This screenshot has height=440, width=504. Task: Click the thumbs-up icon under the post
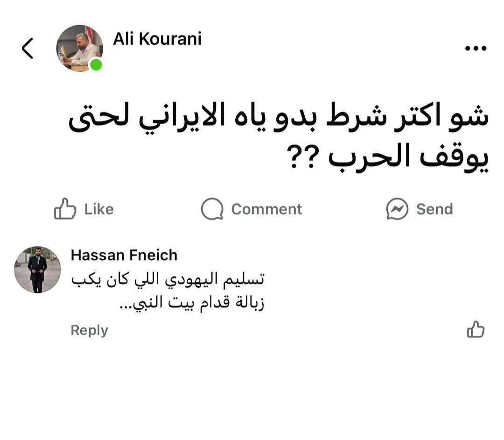click(x=65, y=209)
